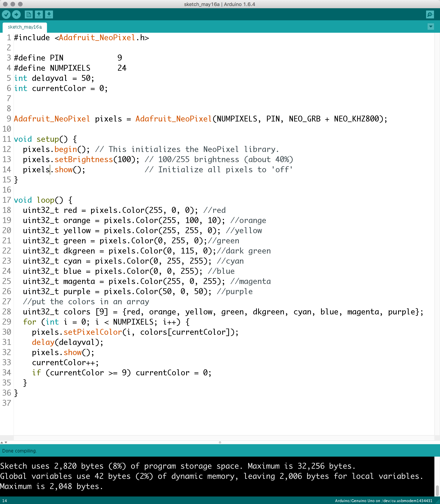
Task: Click the 'uint32_t cyan' definition line
Action: 133,261
